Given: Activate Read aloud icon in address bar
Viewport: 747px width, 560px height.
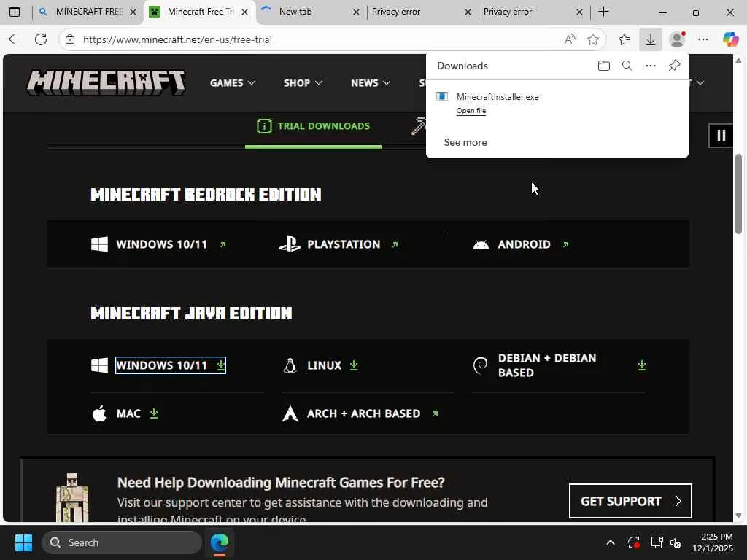Looking at the screenshot, I should 570,39.
